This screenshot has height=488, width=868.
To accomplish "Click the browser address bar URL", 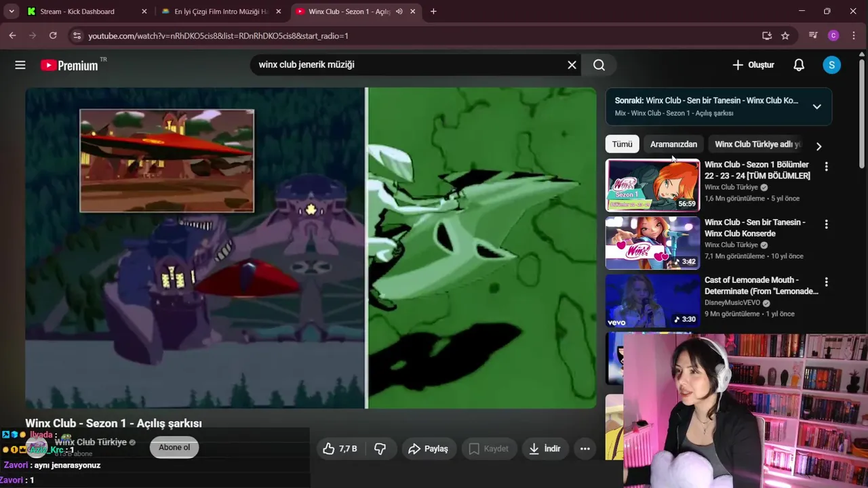I will pos(218,36).
